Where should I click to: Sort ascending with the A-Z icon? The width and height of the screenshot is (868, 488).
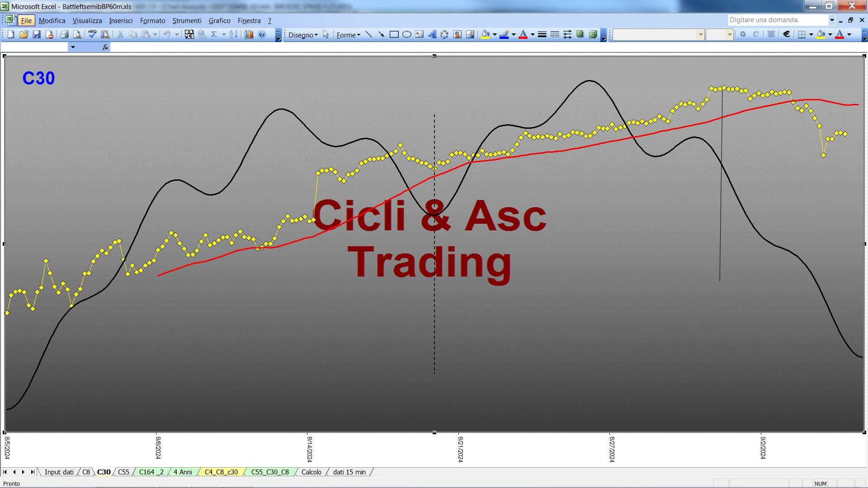pos(233,35)
